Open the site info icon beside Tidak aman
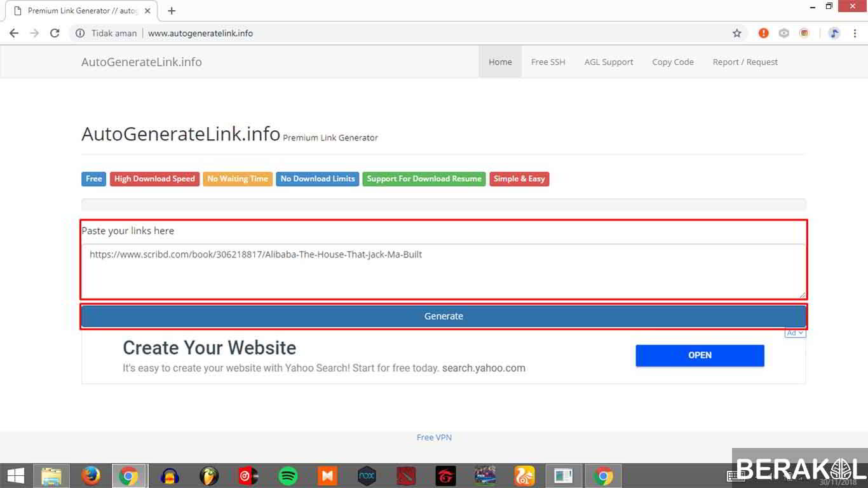 click(80, 33)
